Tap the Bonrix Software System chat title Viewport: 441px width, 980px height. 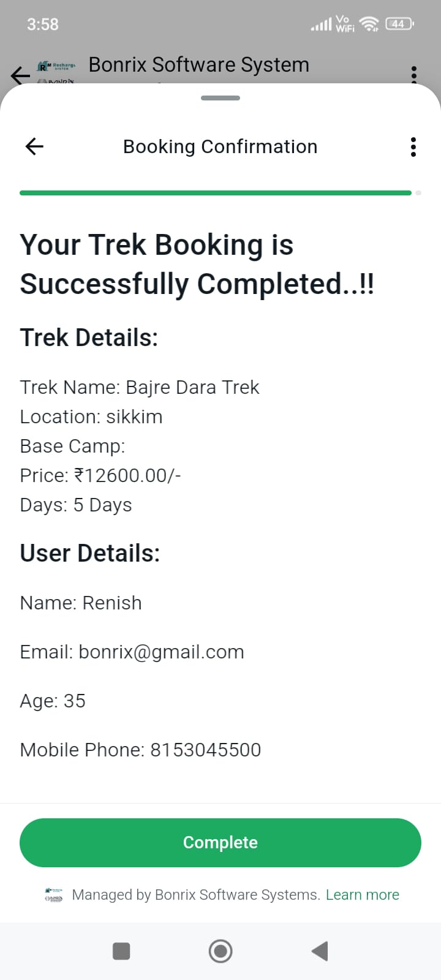point(198,65)
